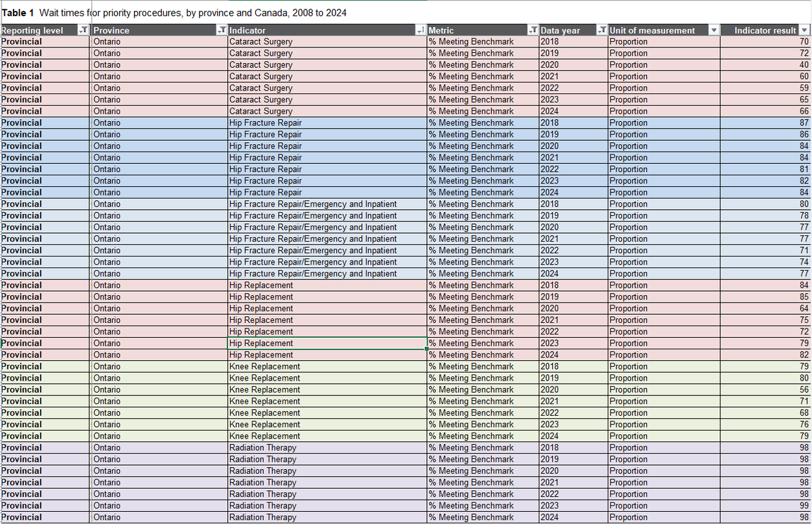This screenshot has height=524, width=812.
Task: Select result 74 for Emergency and Inpatient 2023
Action: (x=765, y=261)
